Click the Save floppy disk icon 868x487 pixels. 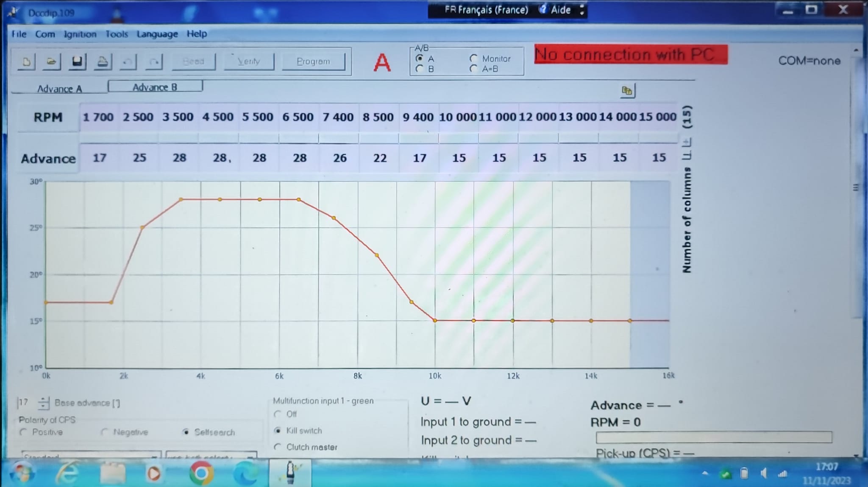point(77,62)
